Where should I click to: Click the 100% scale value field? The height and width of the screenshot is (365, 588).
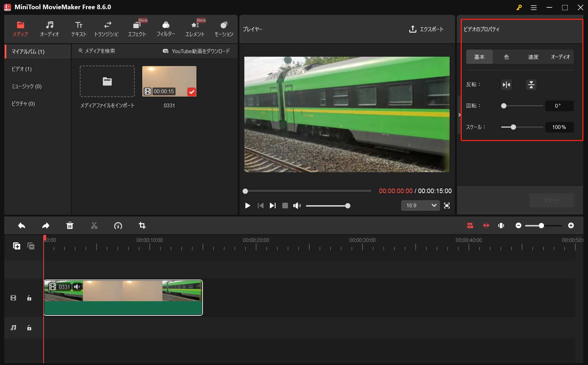point(559,127)
